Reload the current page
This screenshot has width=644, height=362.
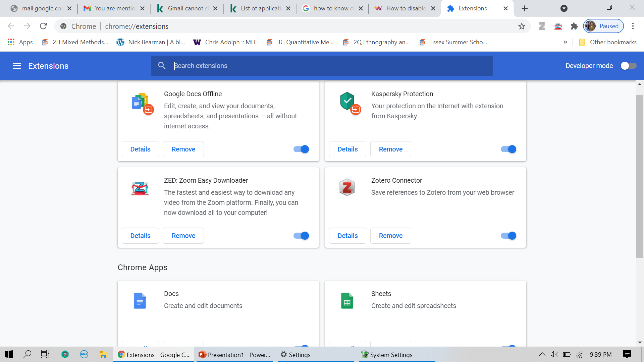coord(43,26)
